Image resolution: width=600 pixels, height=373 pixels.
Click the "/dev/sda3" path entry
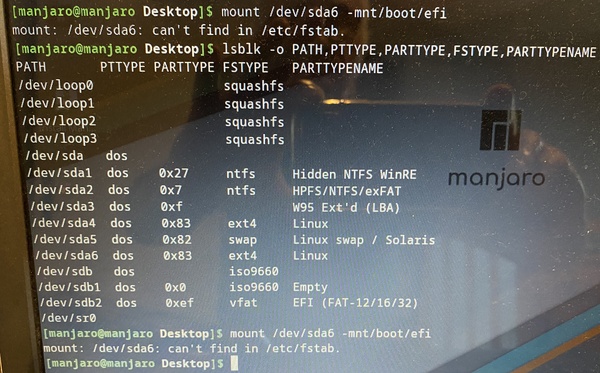click(62, 207)
